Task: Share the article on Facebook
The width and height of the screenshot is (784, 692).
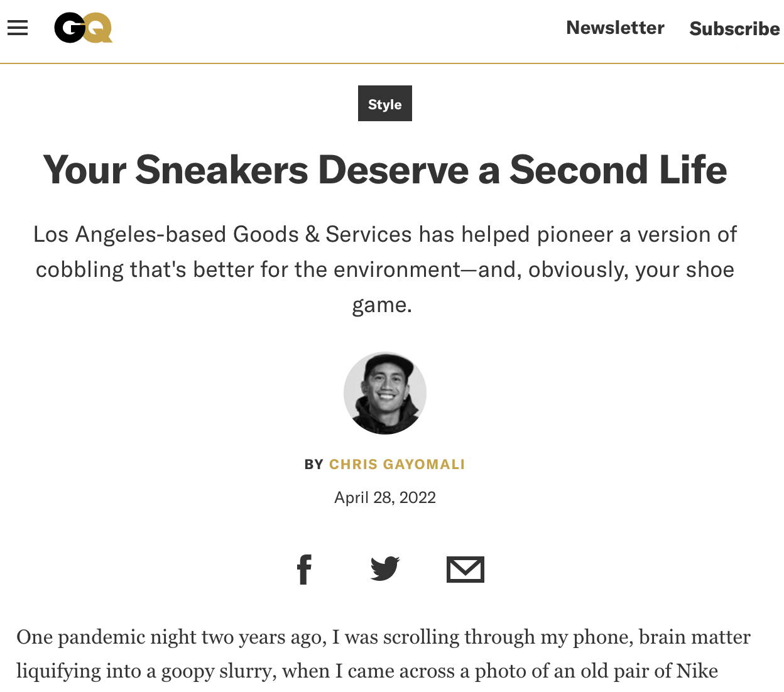Action: 304,570
